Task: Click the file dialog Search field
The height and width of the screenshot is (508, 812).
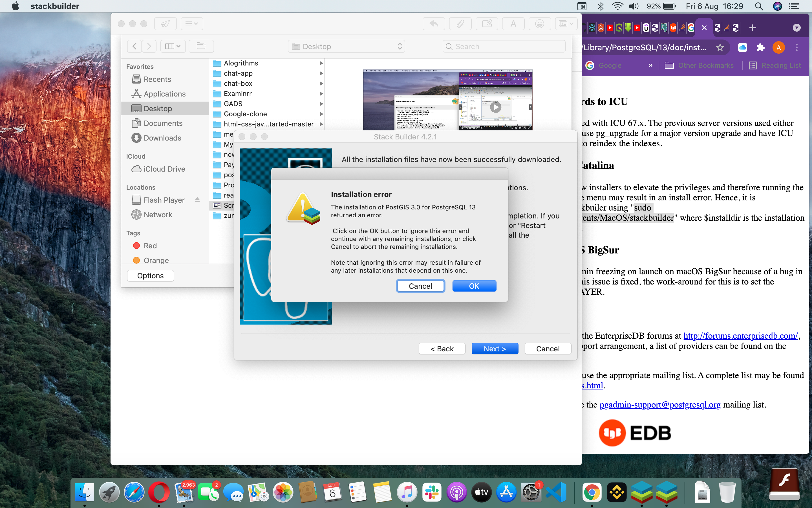Action: (504, 46)
